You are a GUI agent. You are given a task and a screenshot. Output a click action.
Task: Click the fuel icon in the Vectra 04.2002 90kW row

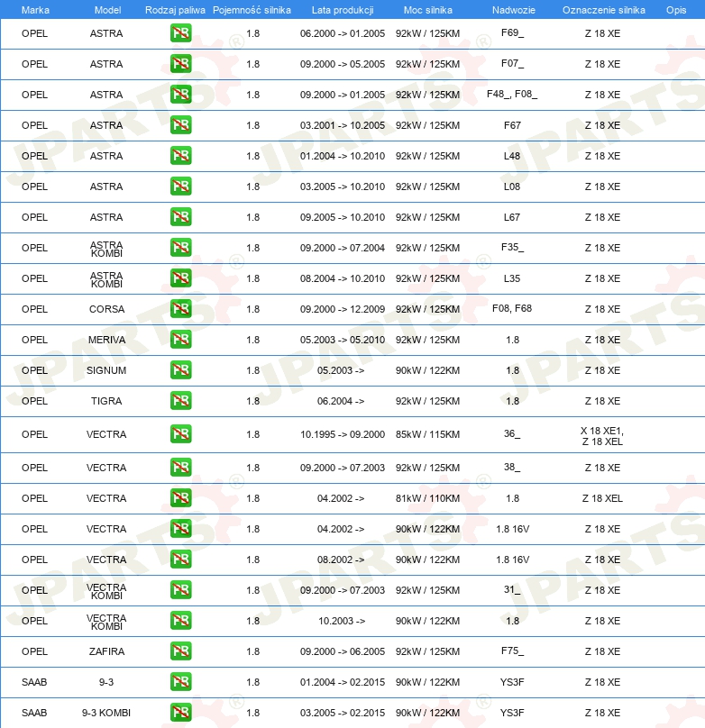pyautogui.click(x=180, y=529)
